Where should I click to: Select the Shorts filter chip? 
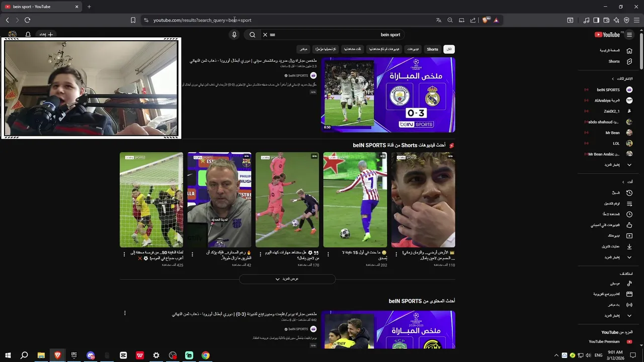[x=433, y=49]
